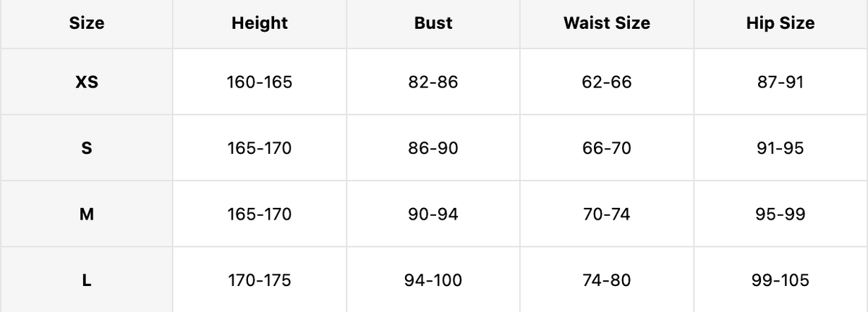Click the Size column header

click(x=86, y=23)
